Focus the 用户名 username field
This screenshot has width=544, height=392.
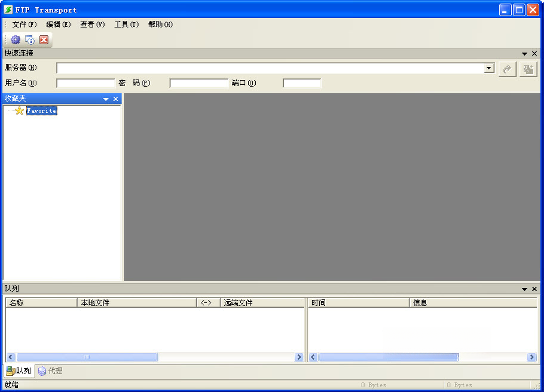[85, 83]
